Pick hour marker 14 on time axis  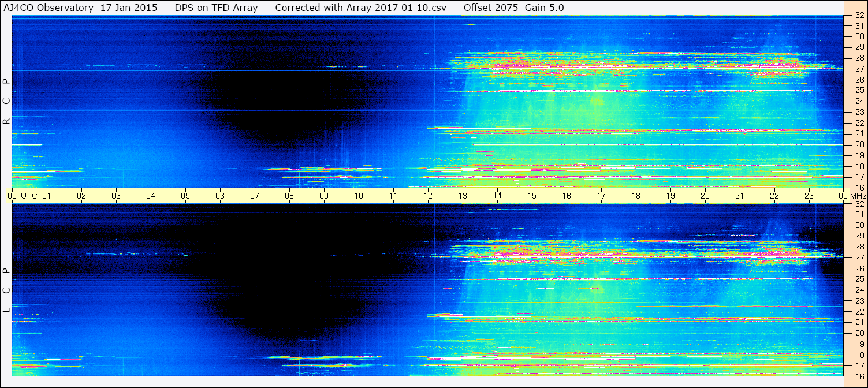(497, 196)
